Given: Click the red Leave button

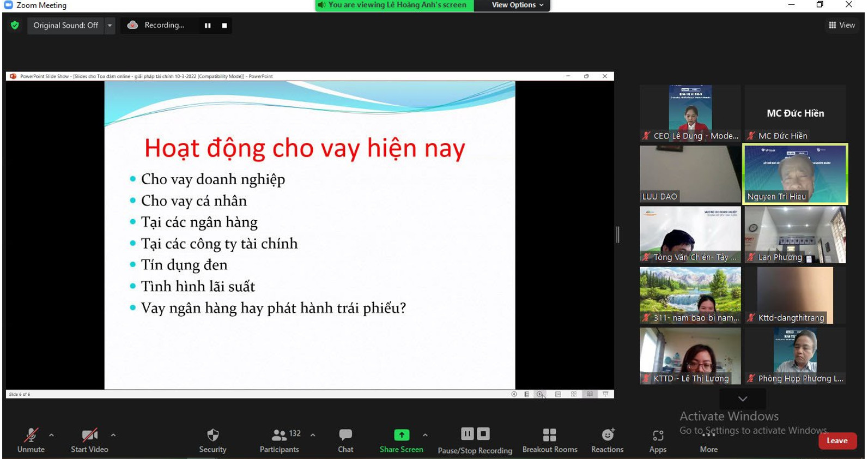Looking at the screenshot, I should tap(836, 440).
